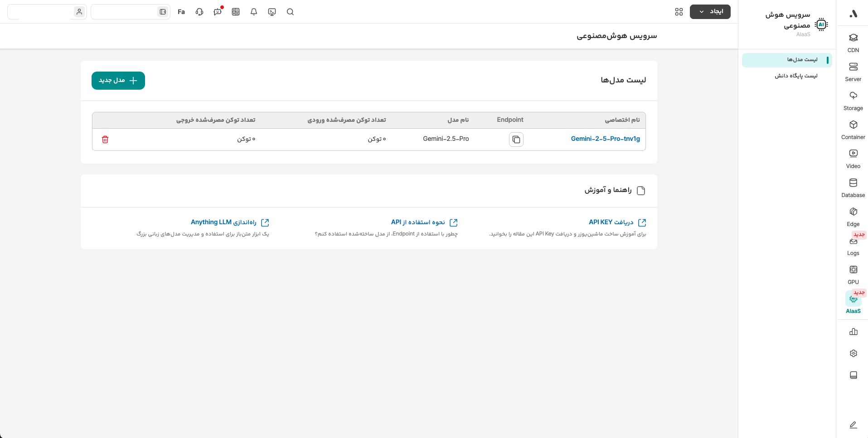Switch language using the Fa selector

(x=181, y=12)
